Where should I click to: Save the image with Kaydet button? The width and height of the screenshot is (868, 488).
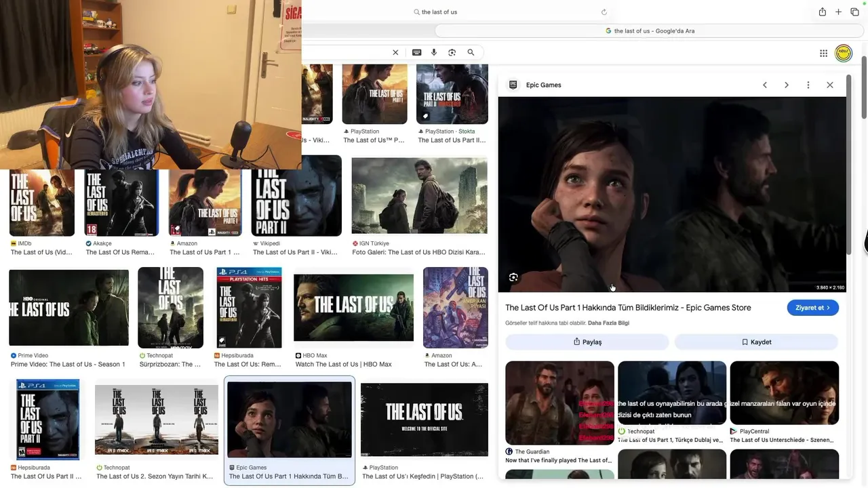click(x=756, y=342)
